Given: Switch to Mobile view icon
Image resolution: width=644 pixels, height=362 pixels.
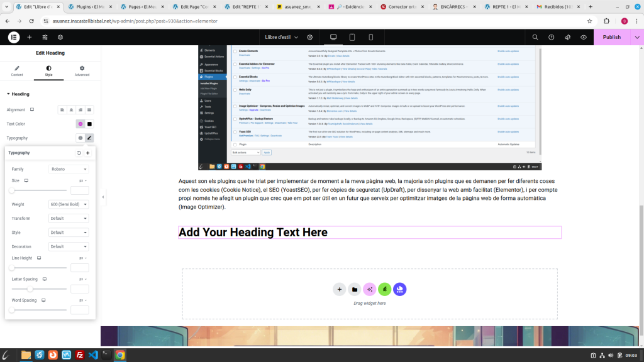Looking at the screenshot, I should pyautogui.click(x=371, y=37).
